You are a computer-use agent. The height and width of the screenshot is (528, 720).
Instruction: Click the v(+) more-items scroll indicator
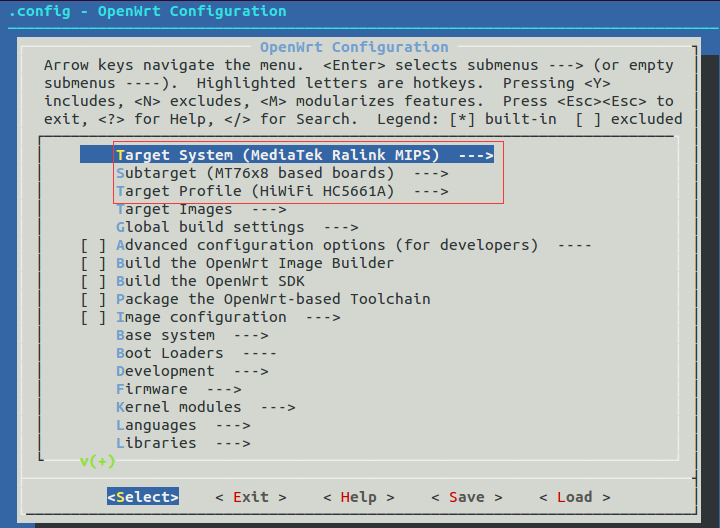click(x=97, y=461)
